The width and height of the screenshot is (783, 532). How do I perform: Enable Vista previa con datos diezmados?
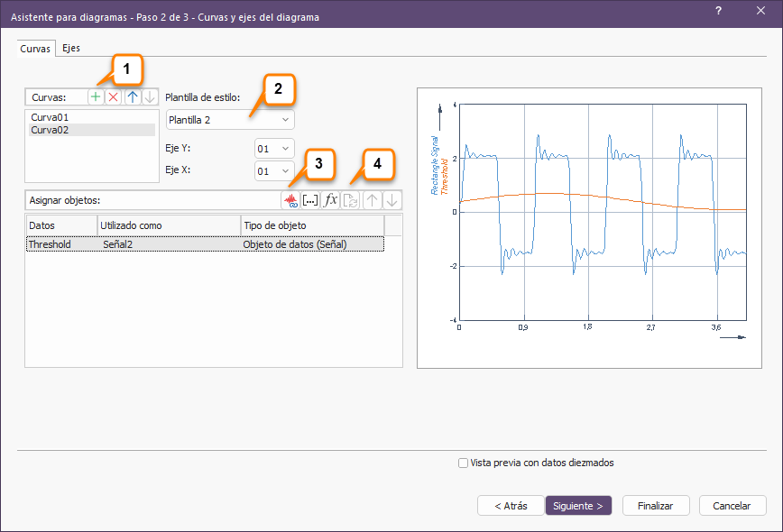coord(463,463)
